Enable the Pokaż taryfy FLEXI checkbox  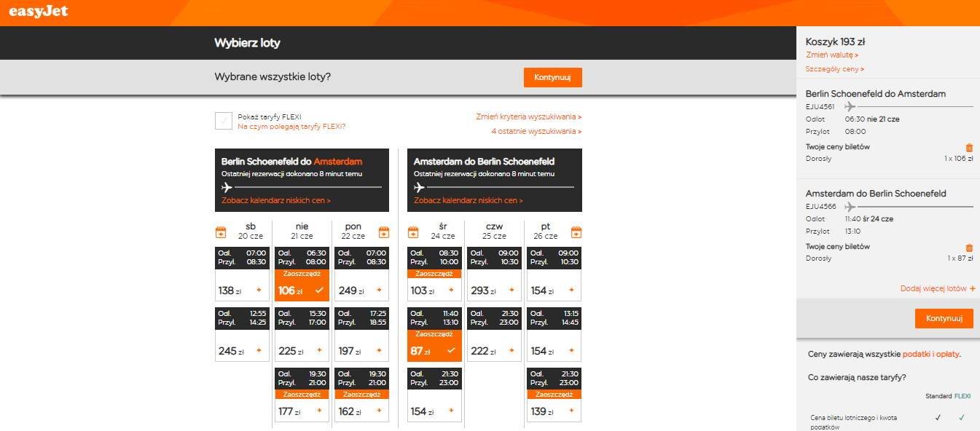[224, 121]
